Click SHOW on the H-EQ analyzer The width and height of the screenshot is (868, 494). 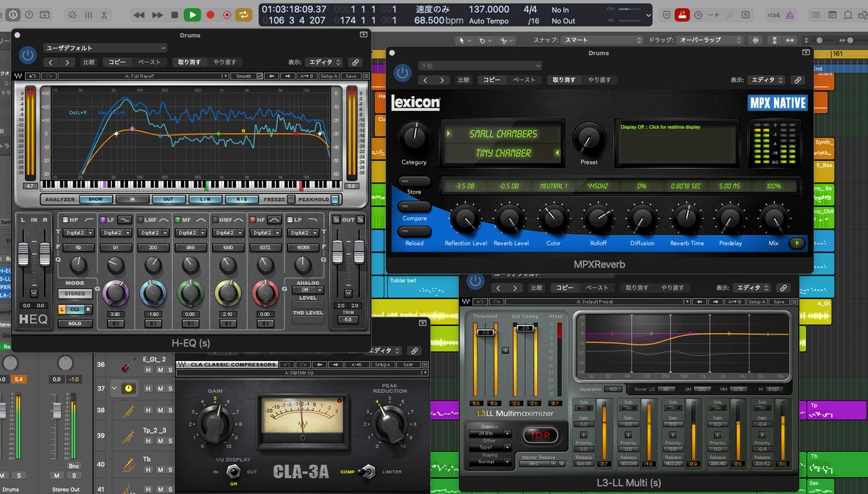(x=95, y=199)
